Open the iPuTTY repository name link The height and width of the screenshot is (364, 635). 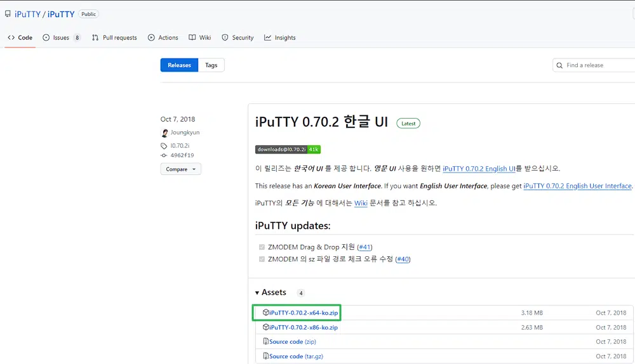pos(61,14)
